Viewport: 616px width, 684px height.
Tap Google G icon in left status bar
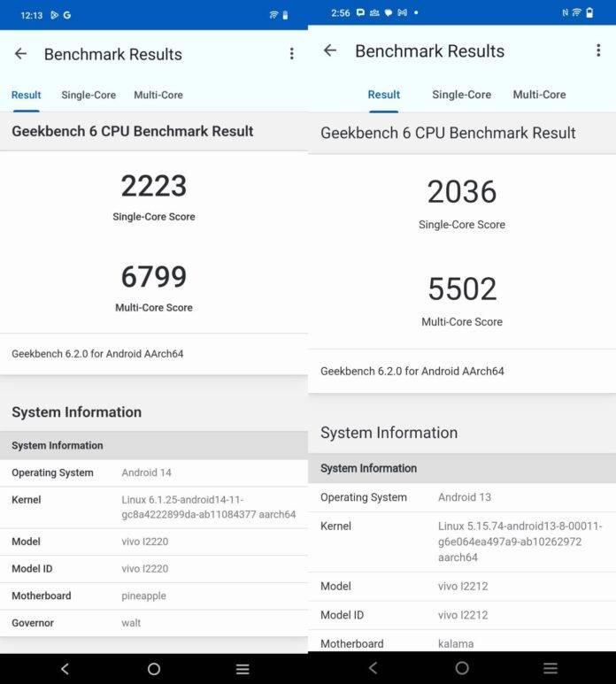point(67,15)
